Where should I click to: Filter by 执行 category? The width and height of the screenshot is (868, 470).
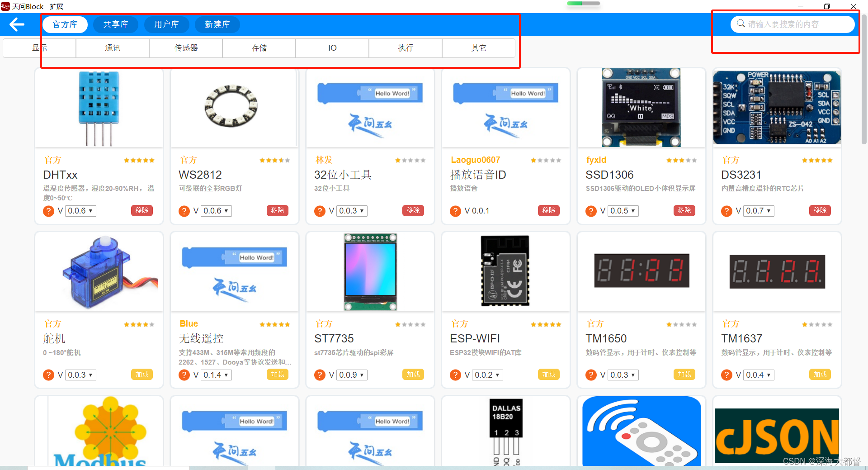pos(406,48)
